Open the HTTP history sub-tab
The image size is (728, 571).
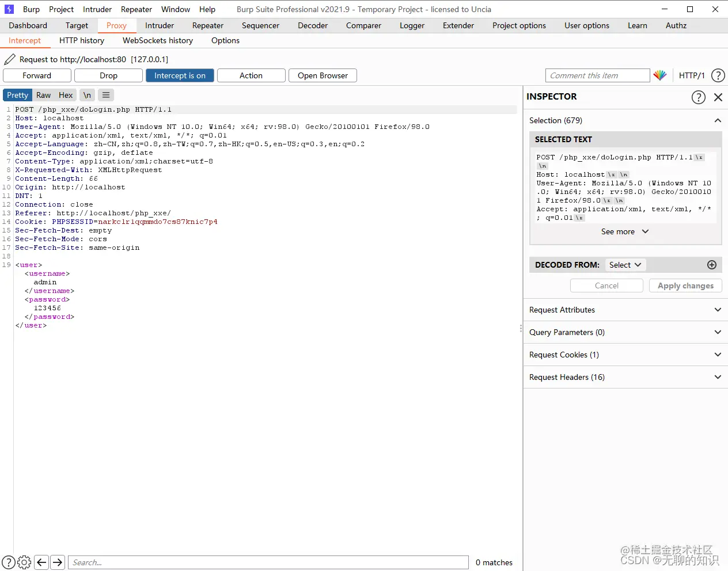[x=82, y=40]
